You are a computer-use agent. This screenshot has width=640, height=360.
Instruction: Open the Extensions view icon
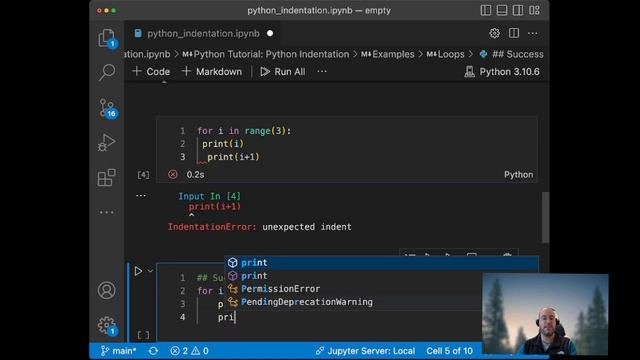click(x=107, y=178)
